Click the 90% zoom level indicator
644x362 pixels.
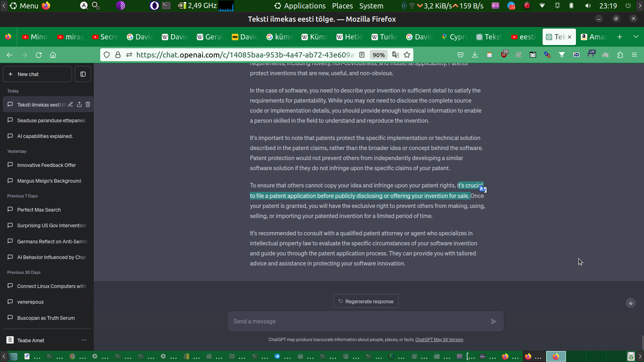[x=378, y=55]
